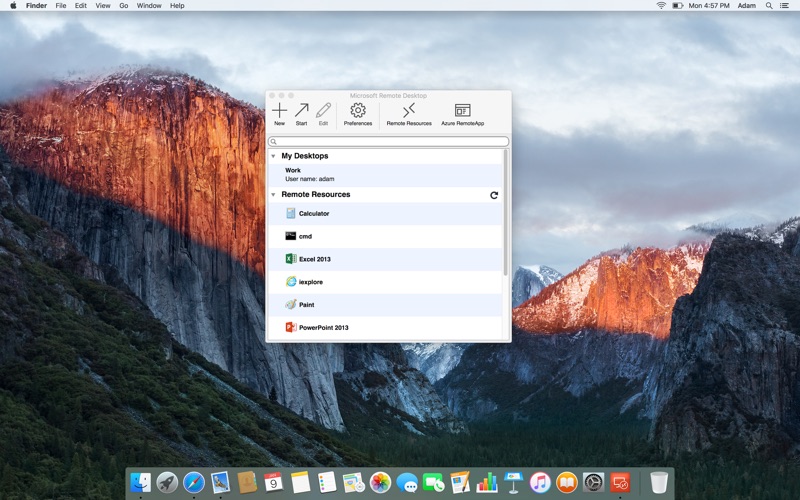800x500 pixels.
Task: Open Remote Resources toolbar icon
Action: tap(409, 111)
